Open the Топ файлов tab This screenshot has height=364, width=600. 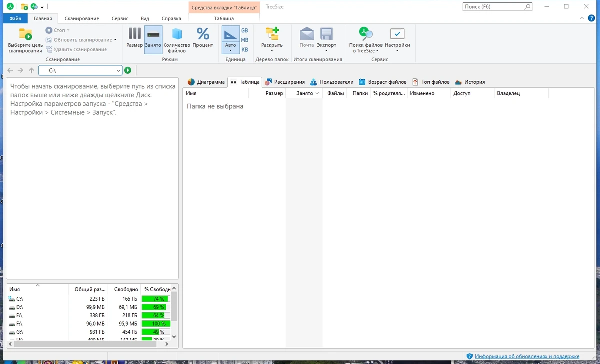(431, 82)
